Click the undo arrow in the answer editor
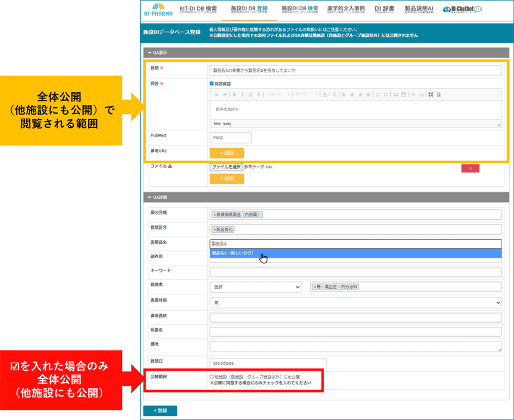 (216, 95)
